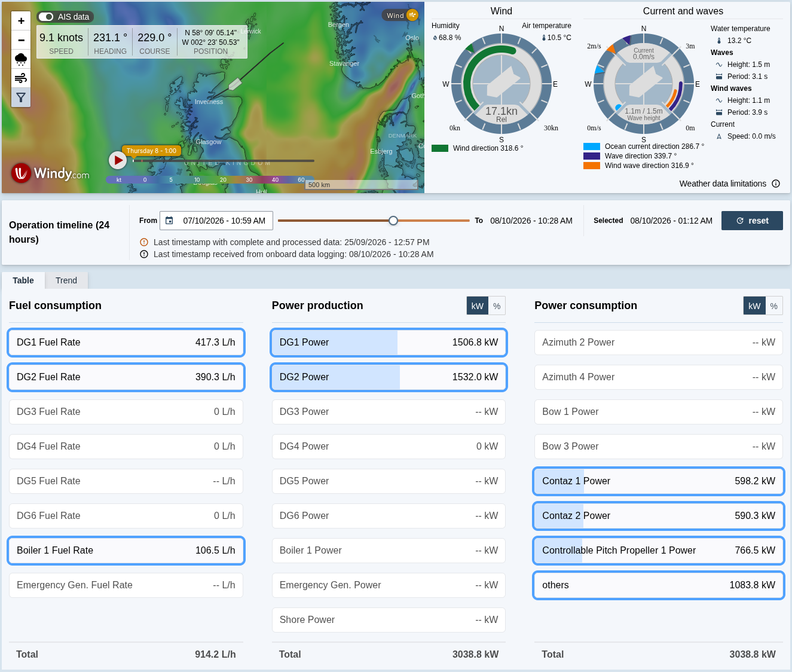
Task: Click the From date input field
Action: [x=216, y=221]
